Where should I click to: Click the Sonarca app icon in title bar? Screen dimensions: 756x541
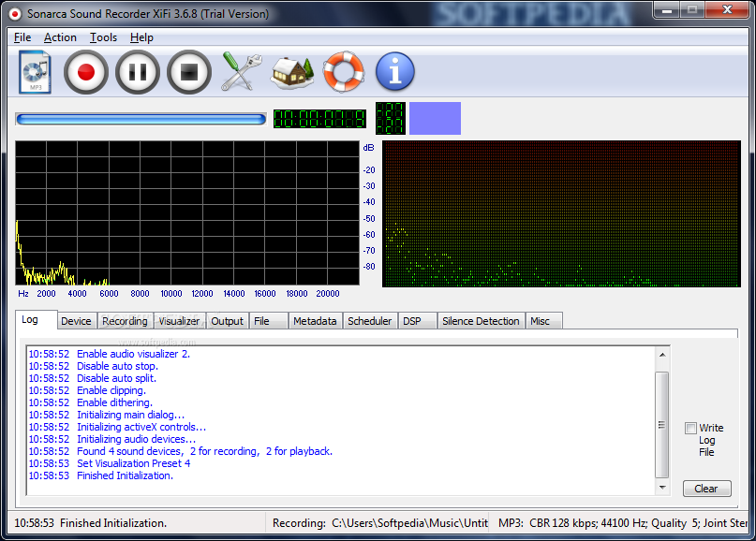(15, 14)
